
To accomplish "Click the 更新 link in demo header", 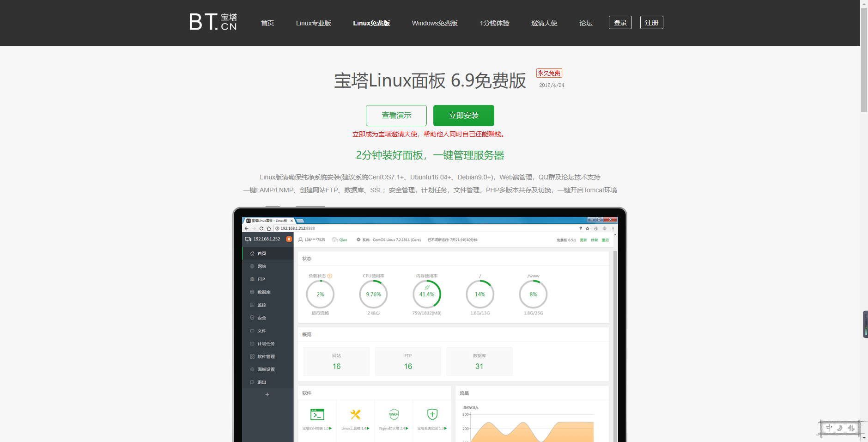I will point(583,240).
